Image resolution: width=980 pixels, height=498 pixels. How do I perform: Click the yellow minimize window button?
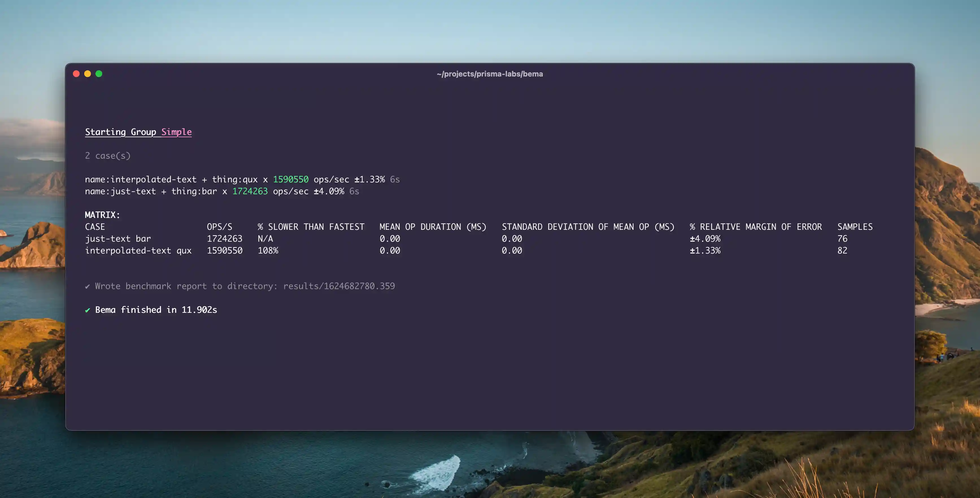point(88,74)
